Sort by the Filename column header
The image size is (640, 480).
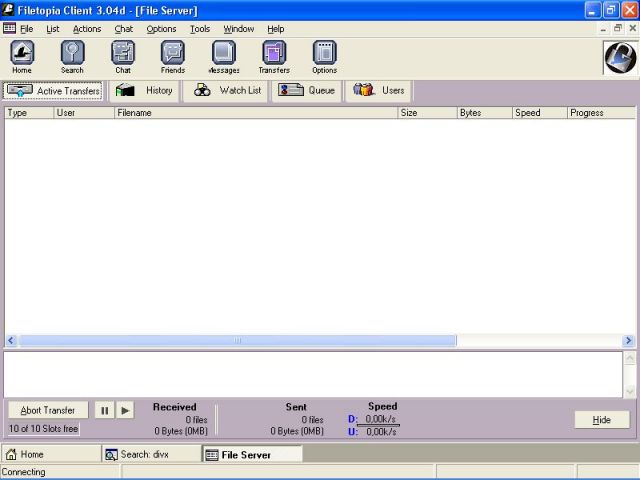point(256,113)
